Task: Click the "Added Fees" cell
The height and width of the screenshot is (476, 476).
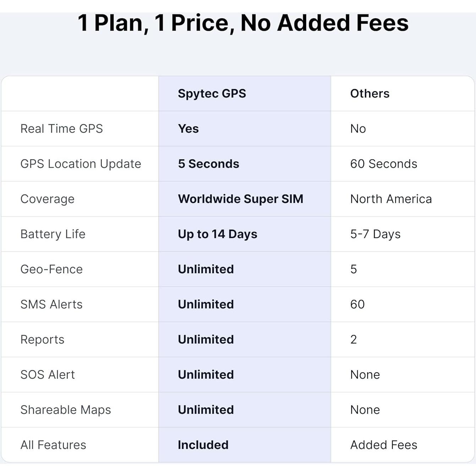Action: pos(383,445)
